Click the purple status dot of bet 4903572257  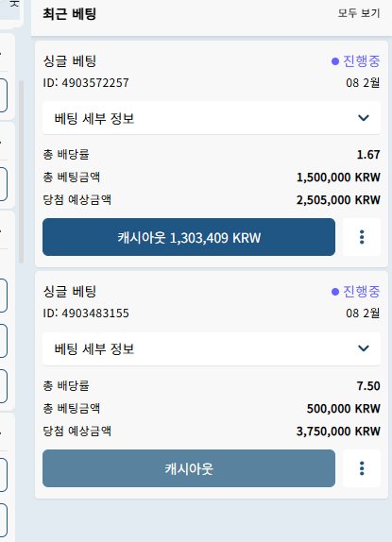(x=335, y=61)
